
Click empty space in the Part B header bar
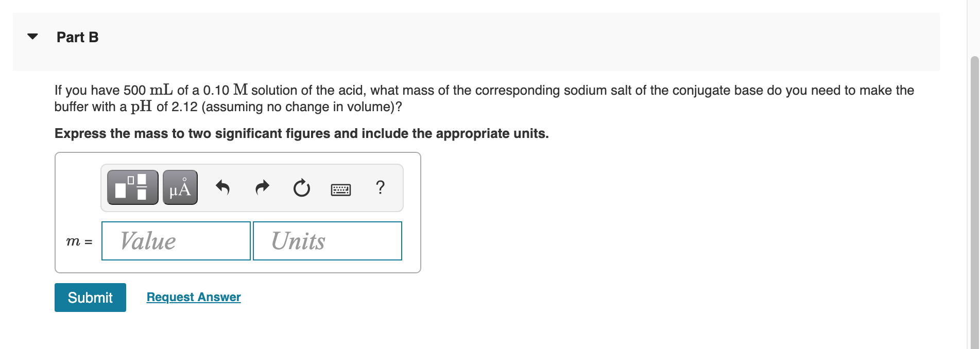coord(515,41)
